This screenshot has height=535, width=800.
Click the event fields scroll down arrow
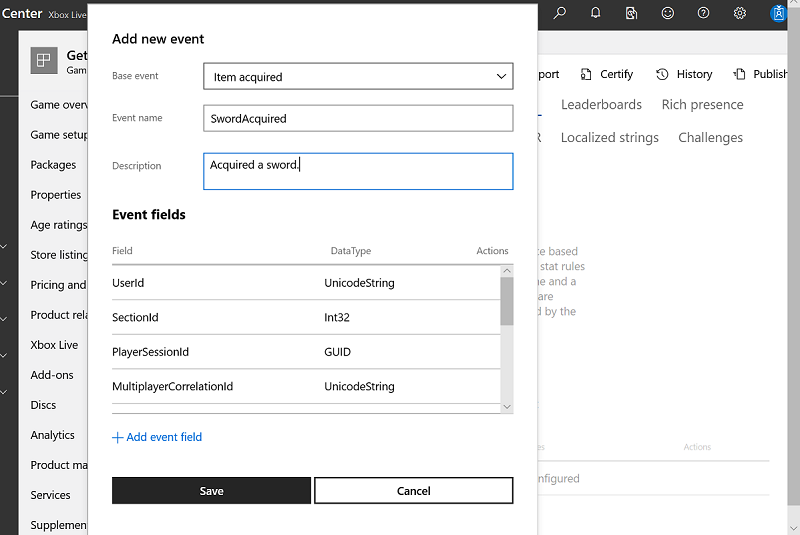click(x=507, y=406)
